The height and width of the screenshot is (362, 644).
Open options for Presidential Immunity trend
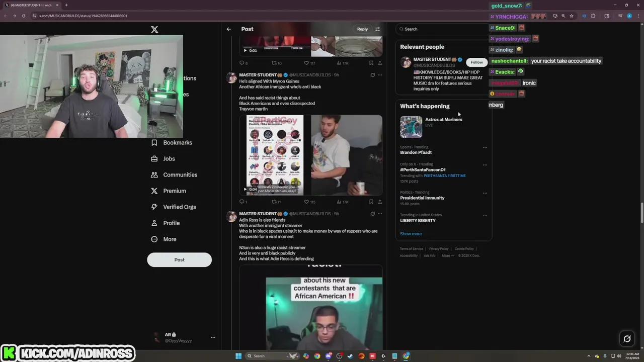tap(485, 193)
